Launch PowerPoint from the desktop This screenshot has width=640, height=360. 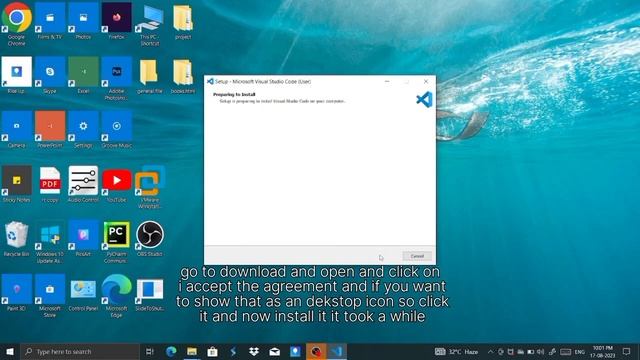[x=50, y=130]
